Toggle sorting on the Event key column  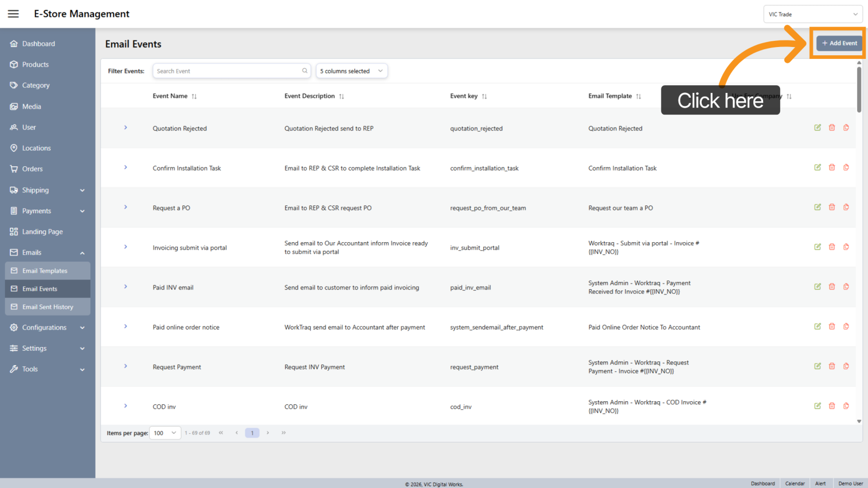[484, 96]
